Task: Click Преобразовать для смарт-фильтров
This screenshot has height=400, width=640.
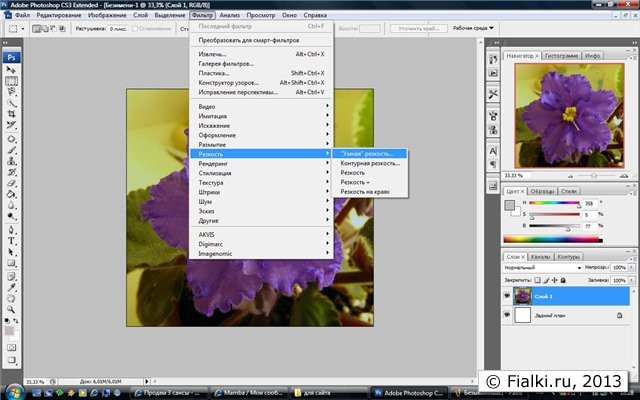Action: pos(261,40)
